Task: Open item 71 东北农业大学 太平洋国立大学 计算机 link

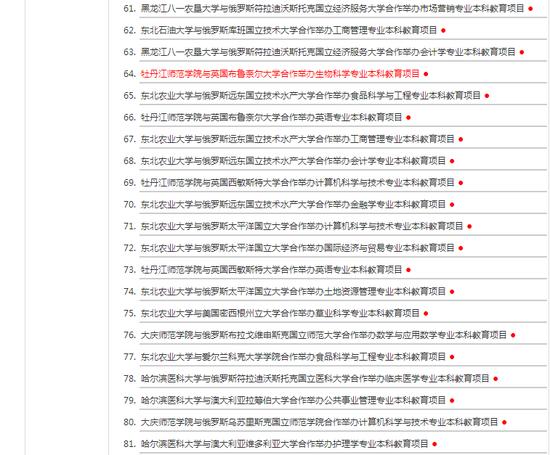Action: 302,226
